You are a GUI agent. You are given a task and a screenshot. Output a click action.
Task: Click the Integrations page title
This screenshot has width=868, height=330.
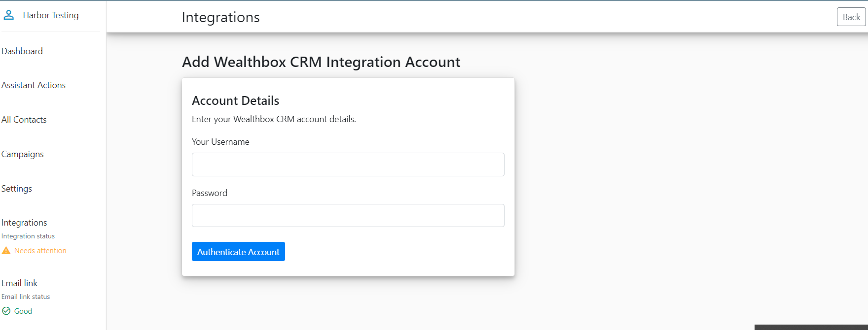tap(220, 17)
